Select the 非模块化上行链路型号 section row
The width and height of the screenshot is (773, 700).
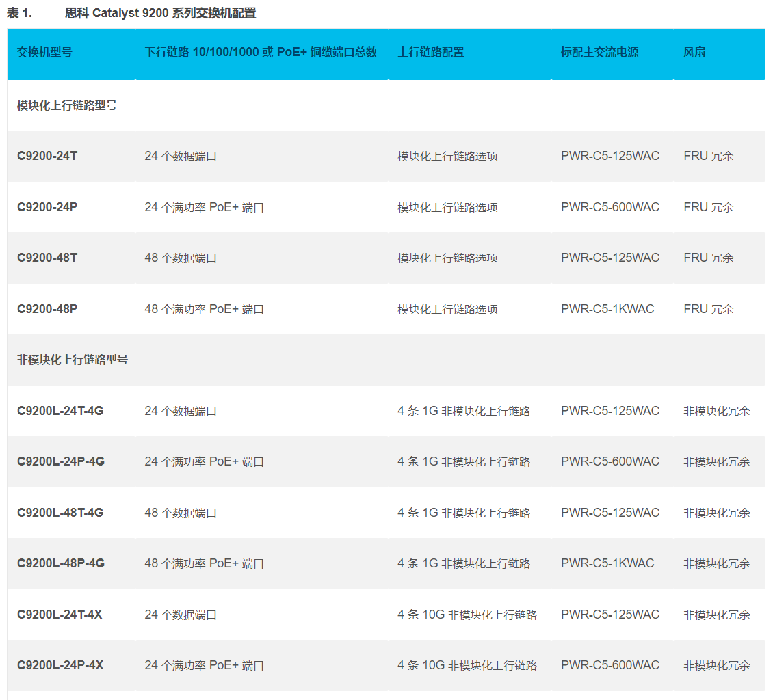pyautogui.click(x=386, y=360)
